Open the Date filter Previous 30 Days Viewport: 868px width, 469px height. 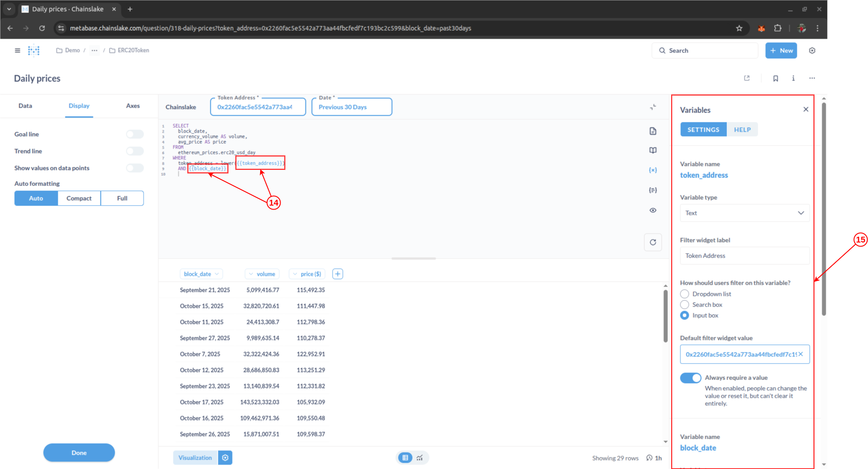[x=351, y=107]
